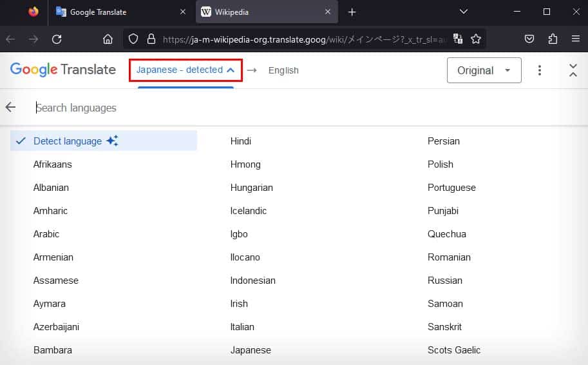Select Hindi language

click(x=241, y=141)
